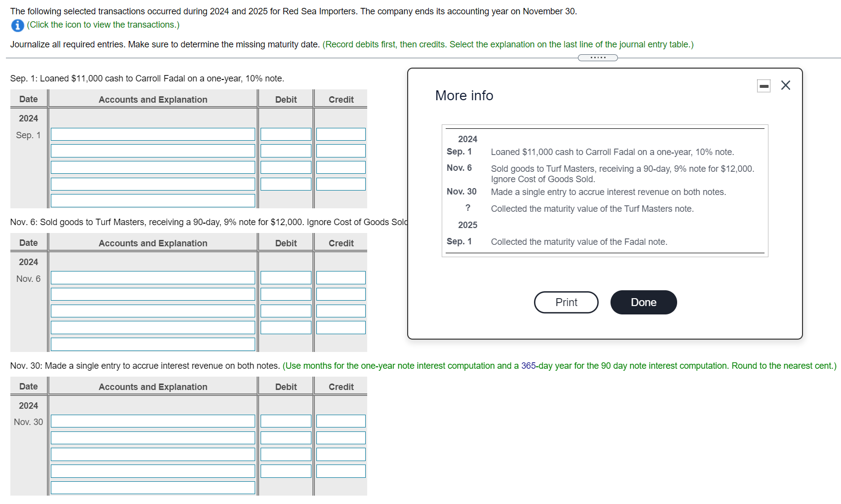Click third Debit field in Sep. 1 entry
The image size is (841, 504).
286,167
